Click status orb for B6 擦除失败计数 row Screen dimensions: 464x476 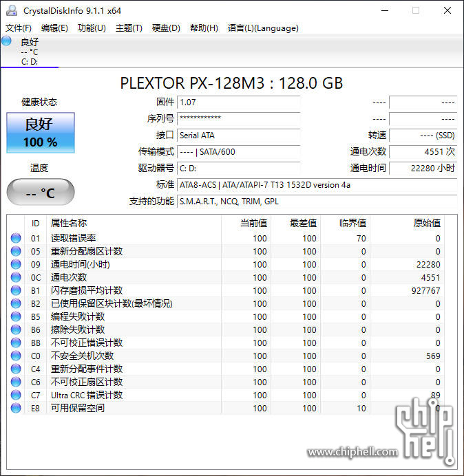pyautogui.click(x=16, y=329)
